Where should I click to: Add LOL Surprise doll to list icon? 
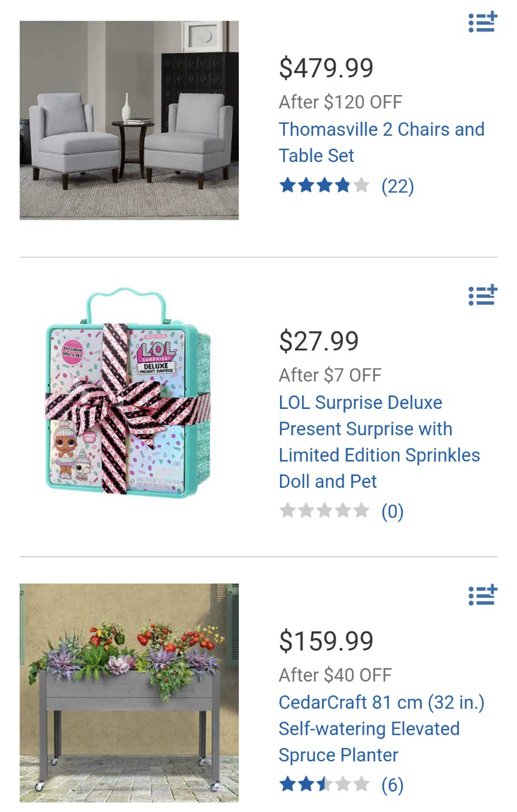pyautogui.click(x=483, y=295)
